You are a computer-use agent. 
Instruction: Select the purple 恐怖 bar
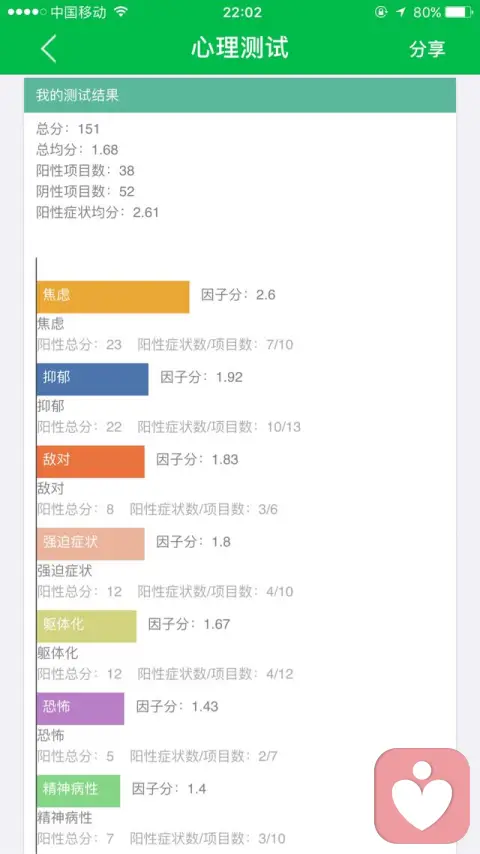(81, 708)
